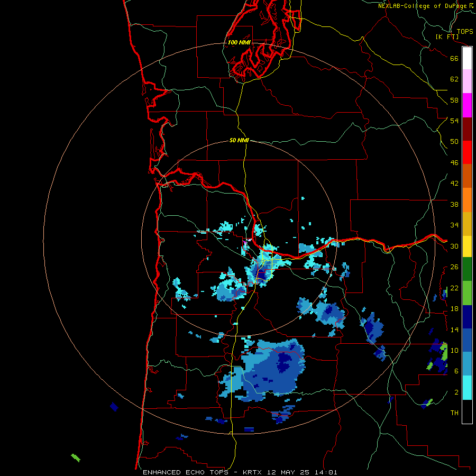Viewport: 476px width, 476px height.
Task: Click the "[K FT]" units label
Action: [x=447, y=36]
